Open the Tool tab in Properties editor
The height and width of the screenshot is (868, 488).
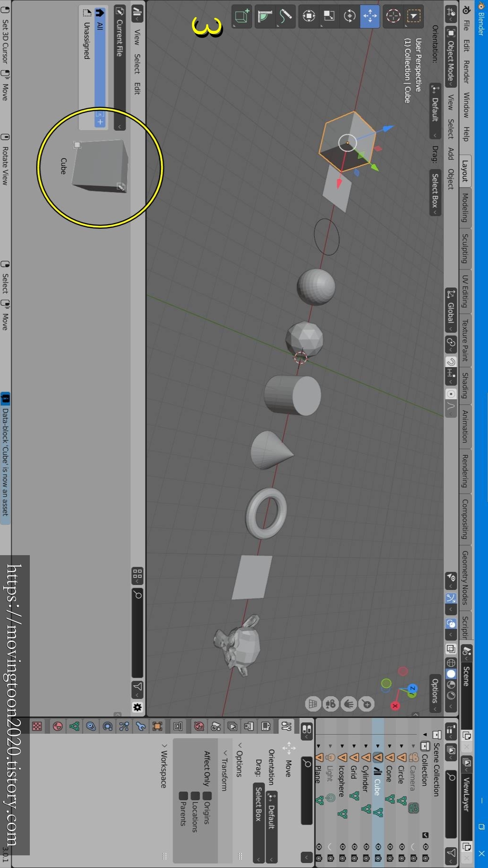click(286, 726)
